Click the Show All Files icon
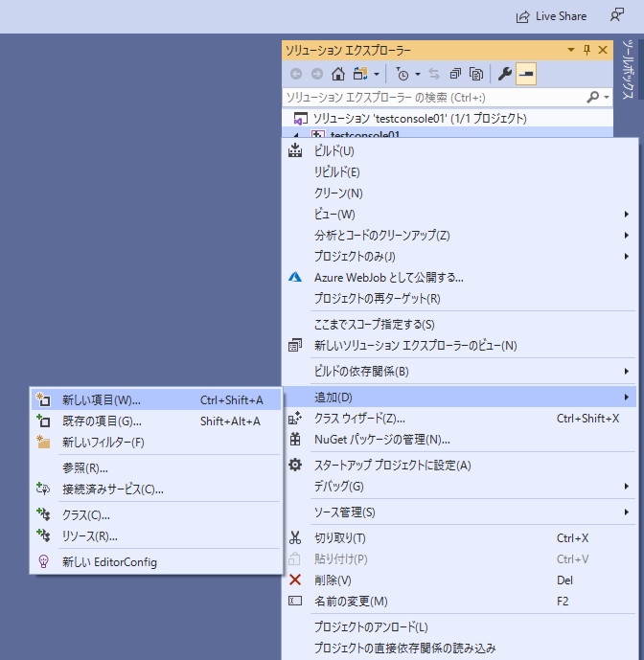644x660 pixels. pyautogui.click(x=476, y=74)
